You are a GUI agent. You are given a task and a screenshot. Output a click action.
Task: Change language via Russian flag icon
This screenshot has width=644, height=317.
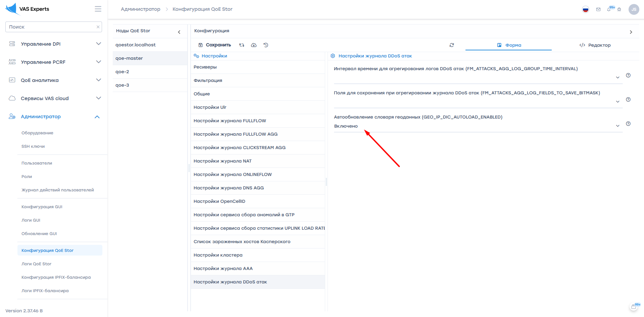point(586,9)
